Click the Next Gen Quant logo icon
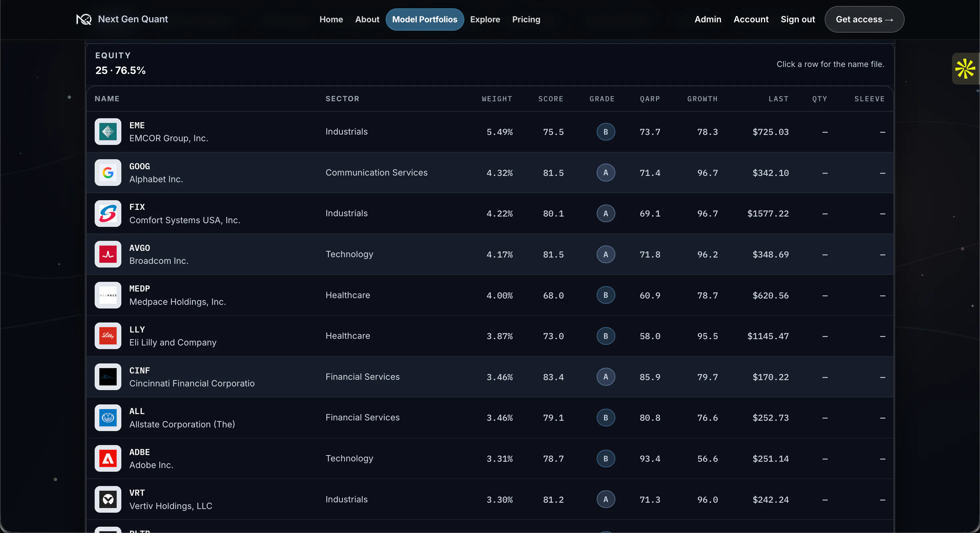The image size is (980, 533). pyautogui.click(x=84, y=19)
